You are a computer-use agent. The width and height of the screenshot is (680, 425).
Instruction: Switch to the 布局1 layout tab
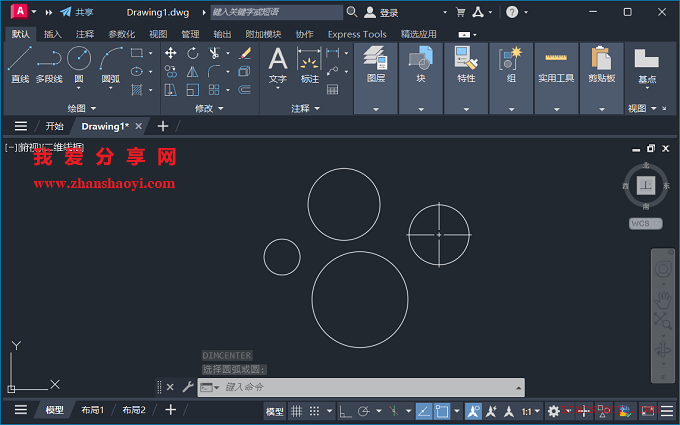93,410
